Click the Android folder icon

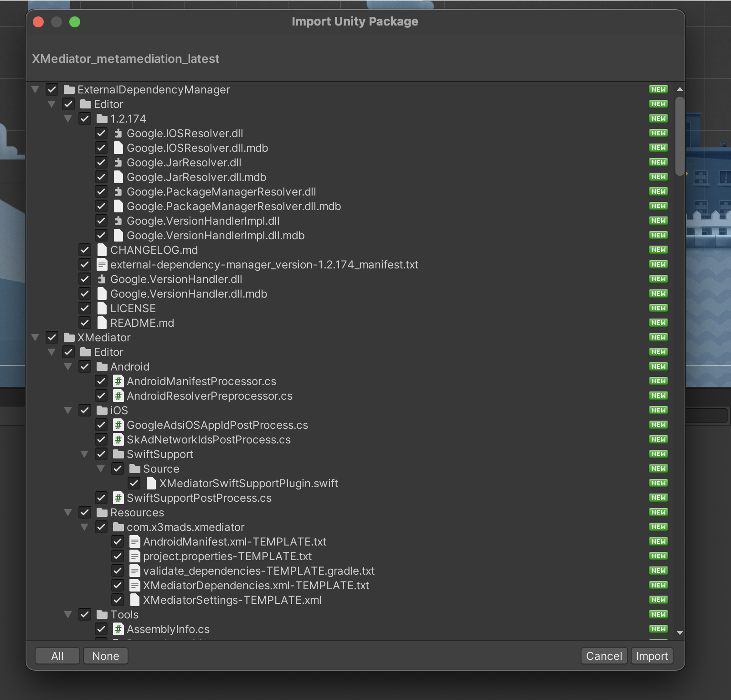pyautogui.click(x=102, y=366)
